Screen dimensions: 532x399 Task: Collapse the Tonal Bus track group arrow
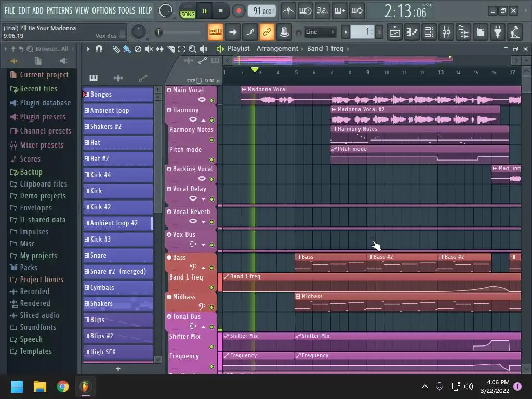pyautogui.click(x=203, y=327)
